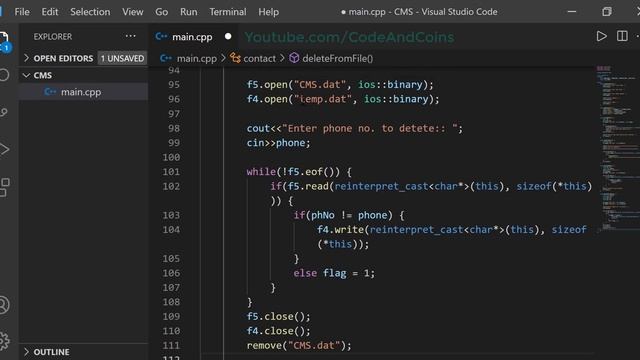Open the Manage gear icon
Screen dimensions: 640x360
[4, 341]
